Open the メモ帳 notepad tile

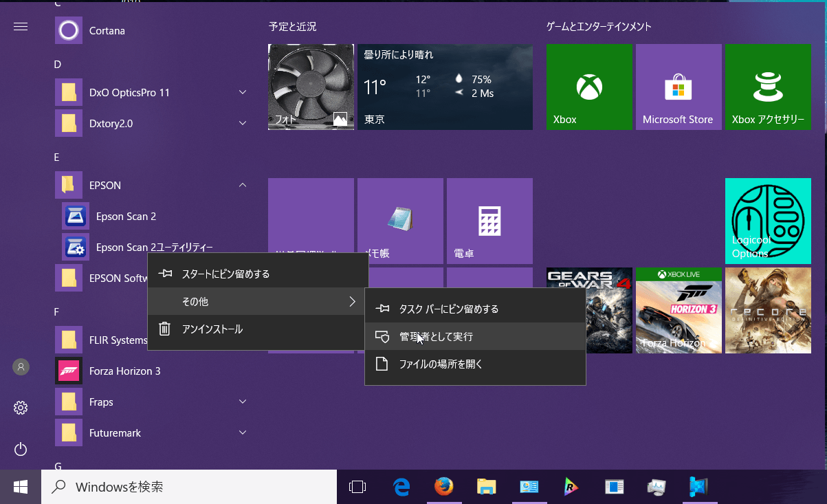pos(400,221)
